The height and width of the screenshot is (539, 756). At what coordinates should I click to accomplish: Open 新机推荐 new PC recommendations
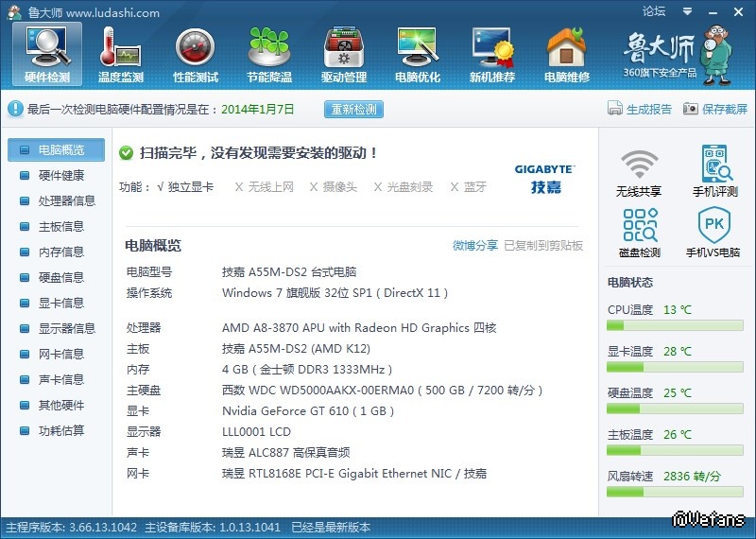(x=491, y=55)
